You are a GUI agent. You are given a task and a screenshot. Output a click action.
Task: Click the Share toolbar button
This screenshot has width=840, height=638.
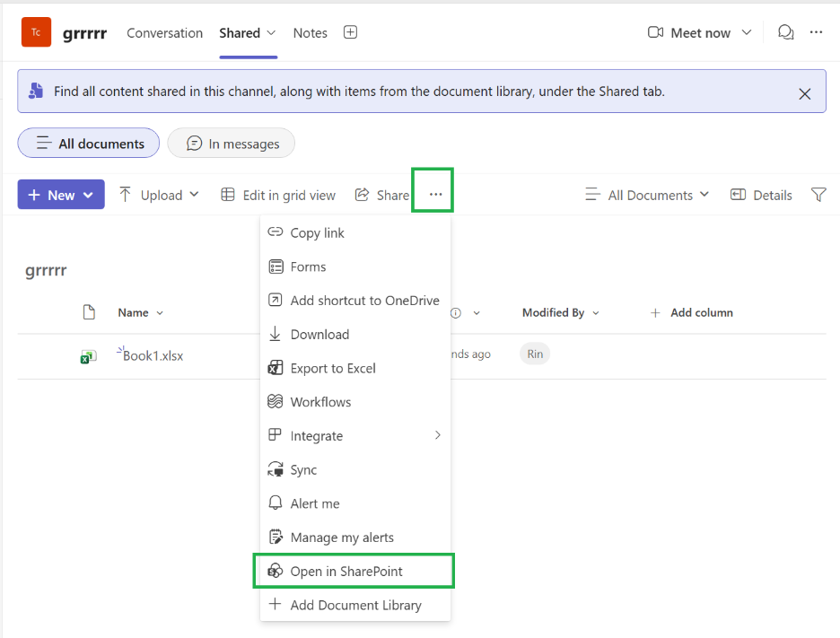click(x=382, y=195)
